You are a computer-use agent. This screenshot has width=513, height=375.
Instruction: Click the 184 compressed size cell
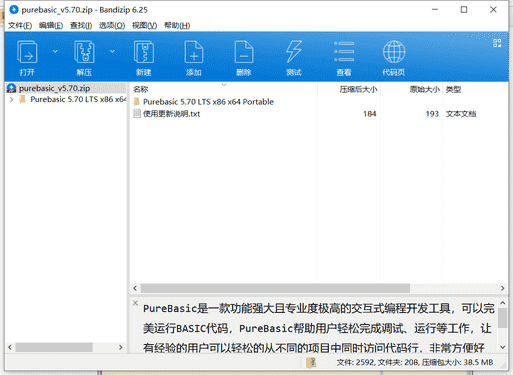(369, 114)
